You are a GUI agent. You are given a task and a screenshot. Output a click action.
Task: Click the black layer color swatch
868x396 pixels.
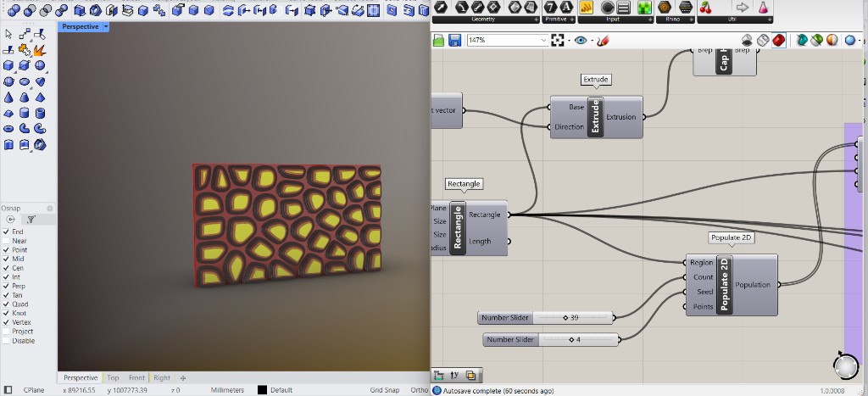[263, 390]
